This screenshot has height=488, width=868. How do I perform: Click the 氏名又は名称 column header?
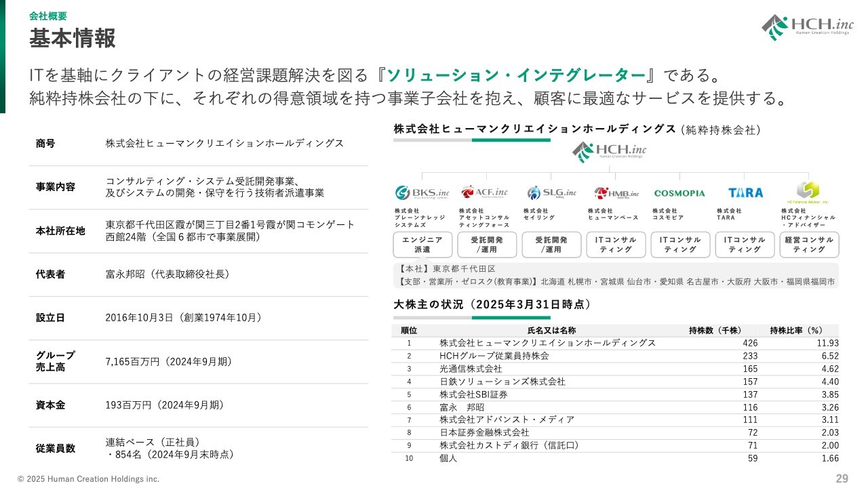tap(551, 331)
